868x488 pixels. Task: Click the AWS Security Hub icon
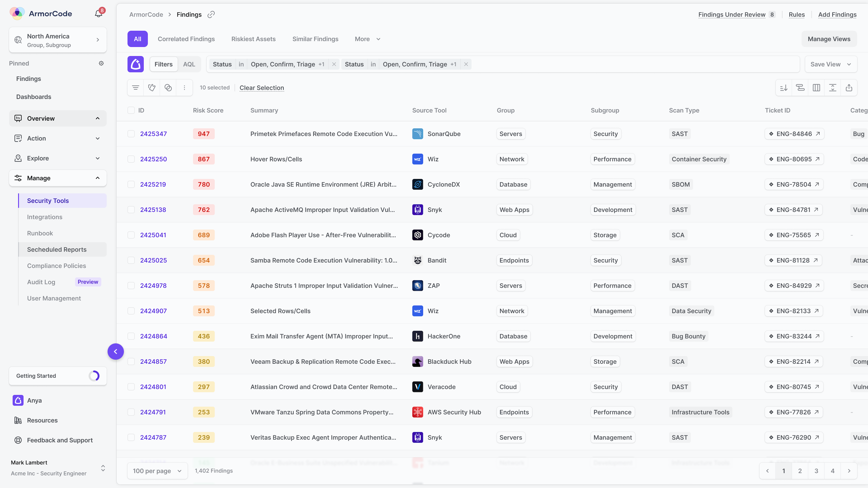pos(418,412)
